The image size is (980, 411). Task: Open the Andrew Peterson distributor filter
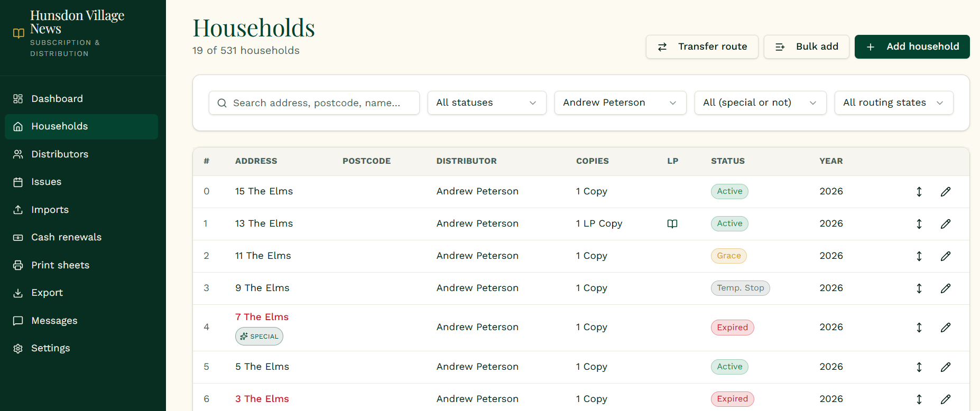pyautogui.click(x=621, y=102)
